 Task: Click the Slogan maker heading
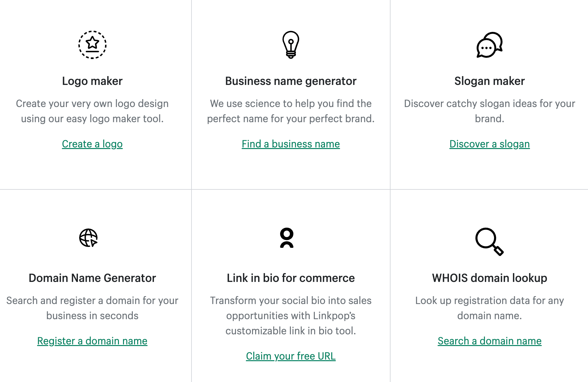point(489,81)
